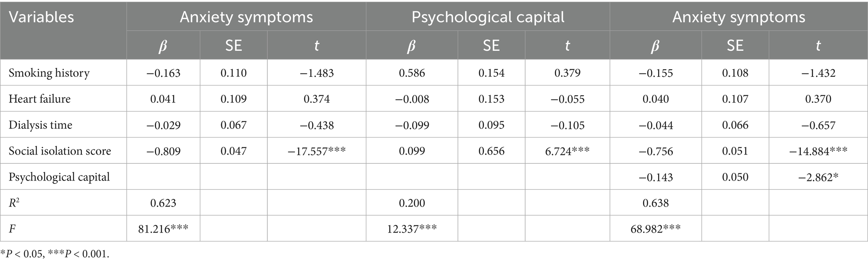Click the F value 81.216***

coord(163,229)
